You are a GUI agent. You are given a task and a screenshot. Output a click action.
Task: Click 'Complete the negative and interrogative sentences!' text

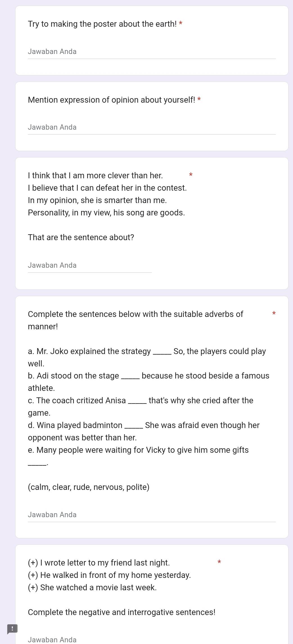(x=122, y=612)
